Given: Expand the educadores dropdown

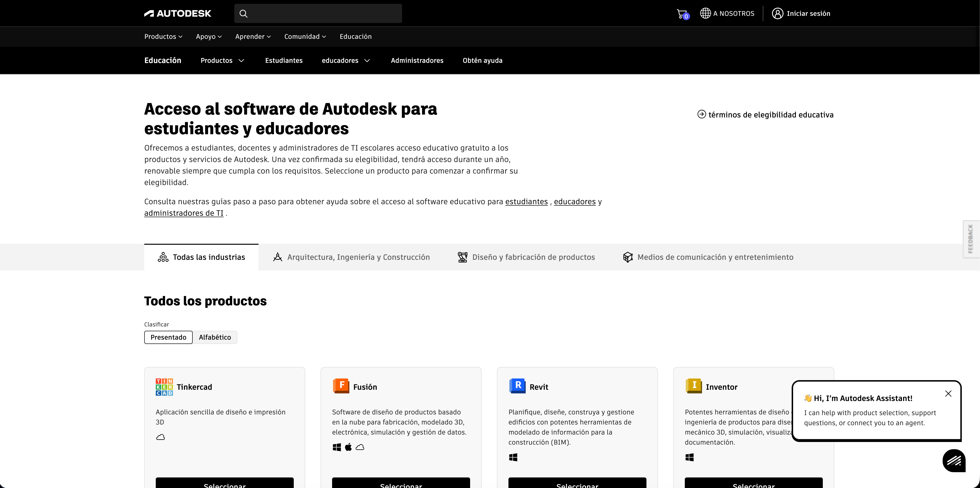Looking at the screenshot, I should [346, 61].
